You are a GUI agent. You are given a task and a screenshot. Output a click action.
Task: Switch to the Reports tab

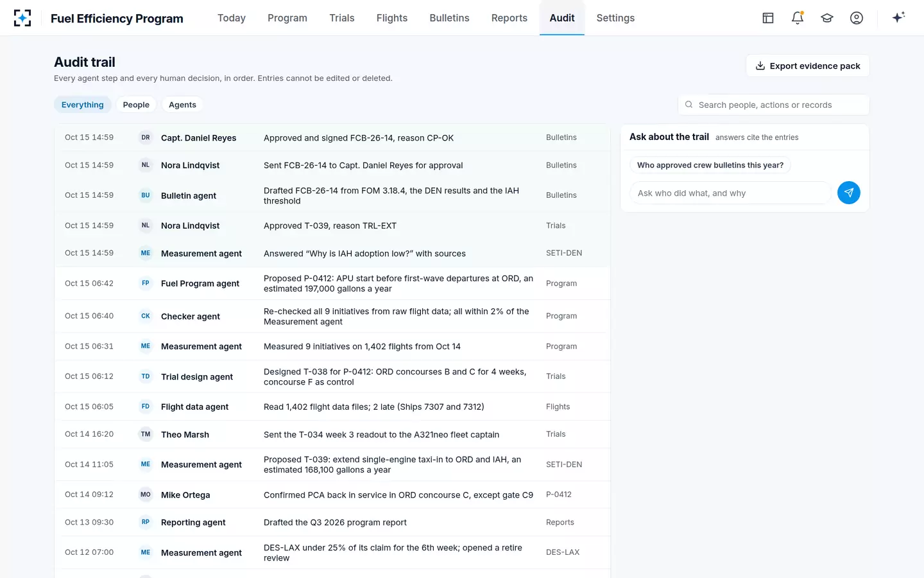click(x=509, y=18)
